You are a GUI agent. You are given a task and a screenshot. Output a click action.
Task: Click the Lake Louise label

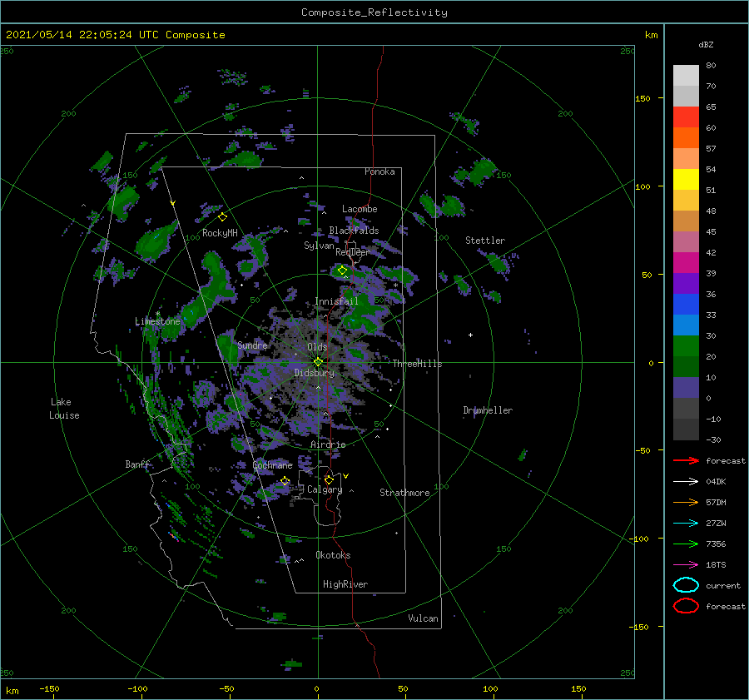64,409
